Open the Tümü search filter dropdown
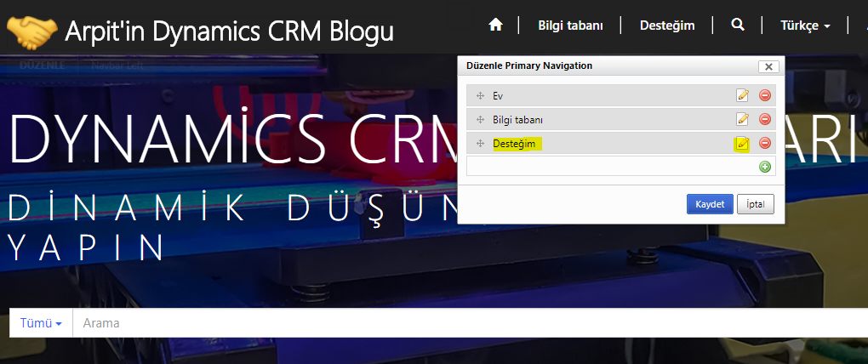Viewport: 868px width, 364px height. click(41, 323)
